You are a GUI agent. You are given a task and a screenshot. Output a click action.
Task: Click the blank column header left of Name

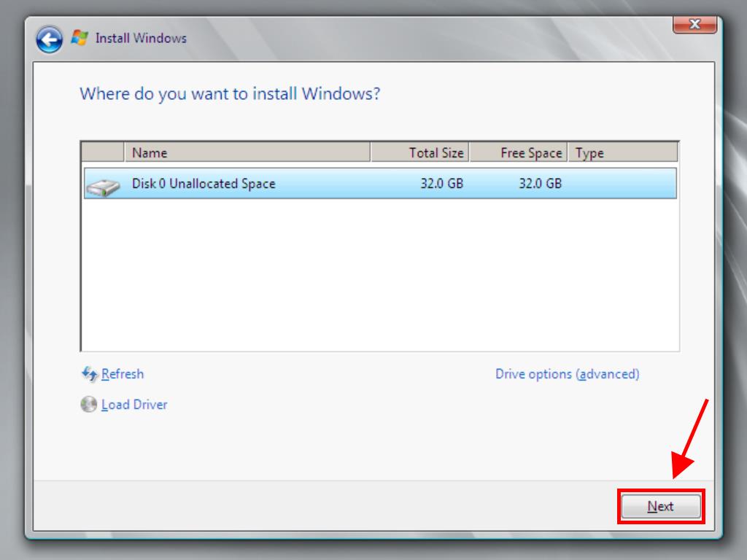(102, 152)
